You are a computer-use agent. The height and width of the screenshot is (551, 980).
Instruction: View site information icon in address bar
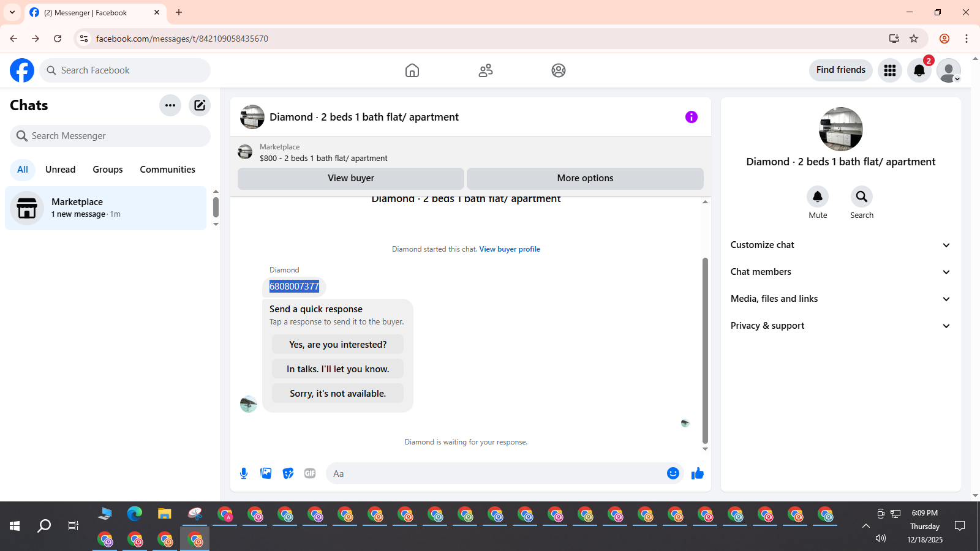point(84,39)
